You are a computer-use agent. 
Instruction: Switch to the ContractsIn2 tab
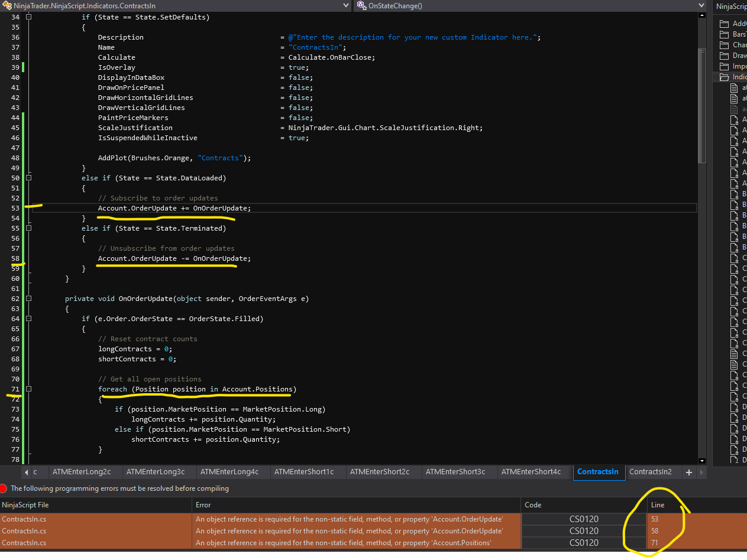click(x=650, y=472)
